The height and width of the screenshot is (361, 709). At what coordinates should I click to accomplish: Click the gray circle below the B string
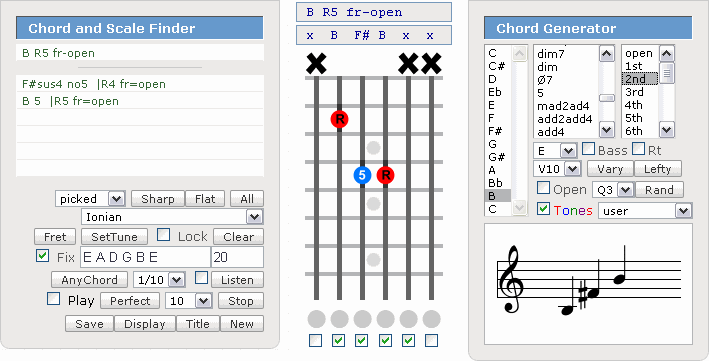click(408, 319)
